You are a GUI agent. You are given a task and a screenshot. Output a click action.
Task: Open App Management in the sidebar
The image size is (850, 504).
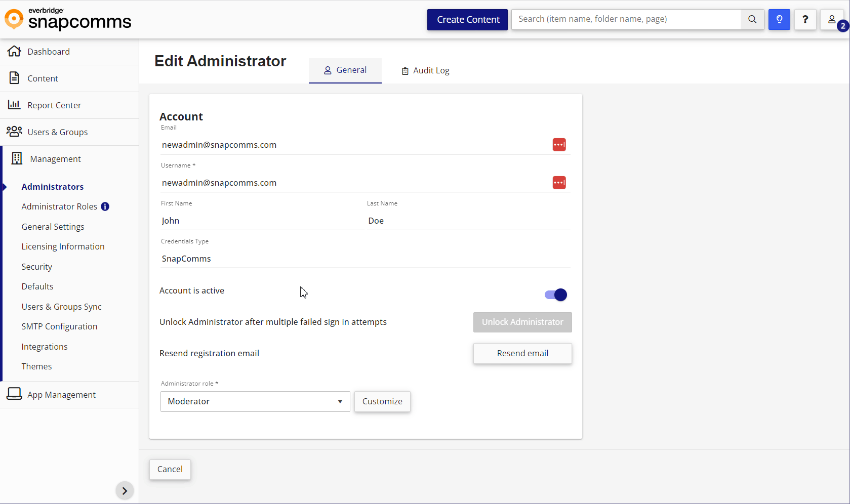(x=69, y=395)
